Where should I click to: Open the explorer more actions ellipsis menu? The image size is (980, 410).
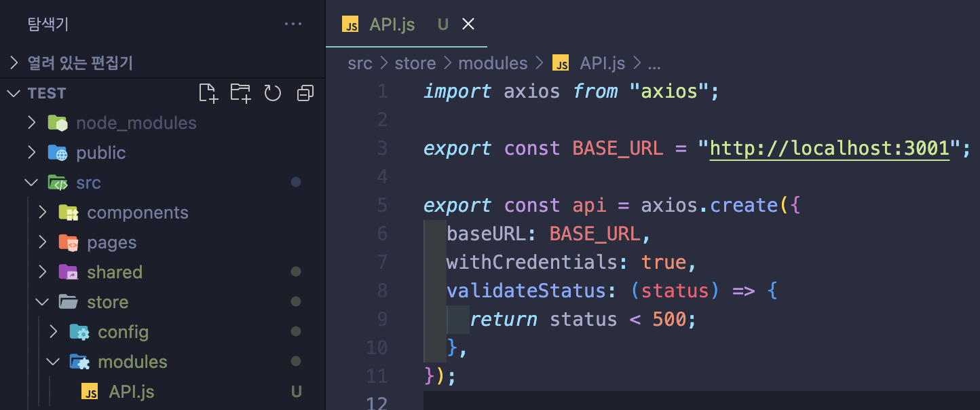(x=293, y=24)
